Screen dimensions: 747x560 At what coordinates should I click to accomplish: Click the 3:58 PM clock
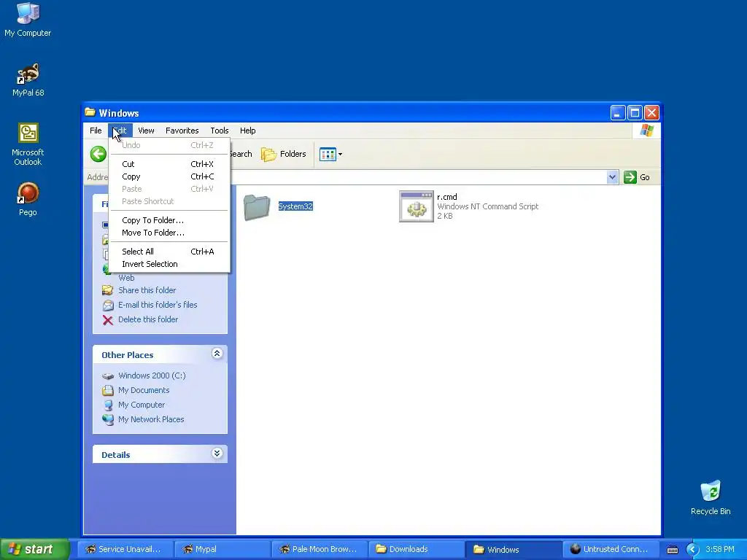pyautogui.click(x=720, y=549)
